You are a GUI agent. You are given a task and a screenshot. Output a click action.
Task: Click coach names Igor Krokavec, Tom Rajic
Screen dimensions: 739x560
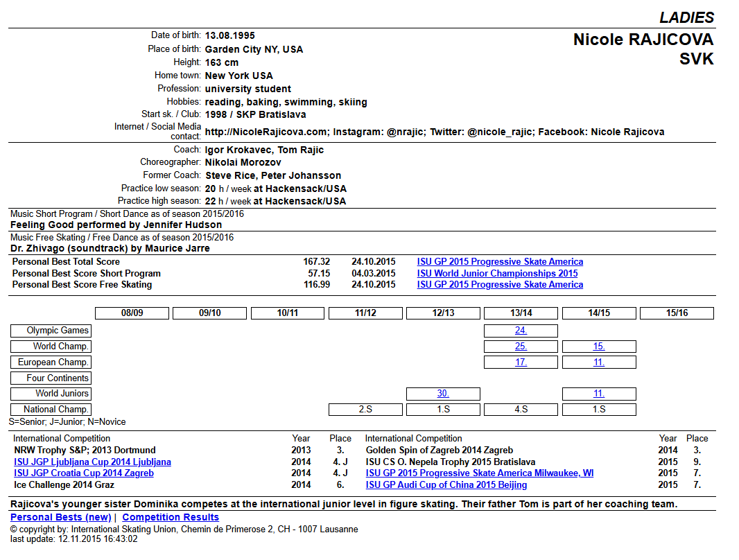coord(264,150)
